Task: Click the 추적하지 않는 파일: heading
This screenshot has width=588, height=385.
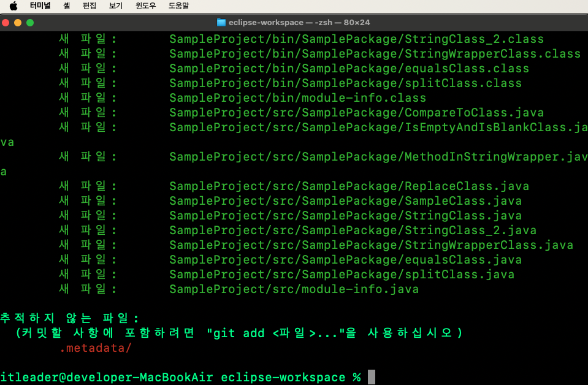Action: (x=69, y=318)
